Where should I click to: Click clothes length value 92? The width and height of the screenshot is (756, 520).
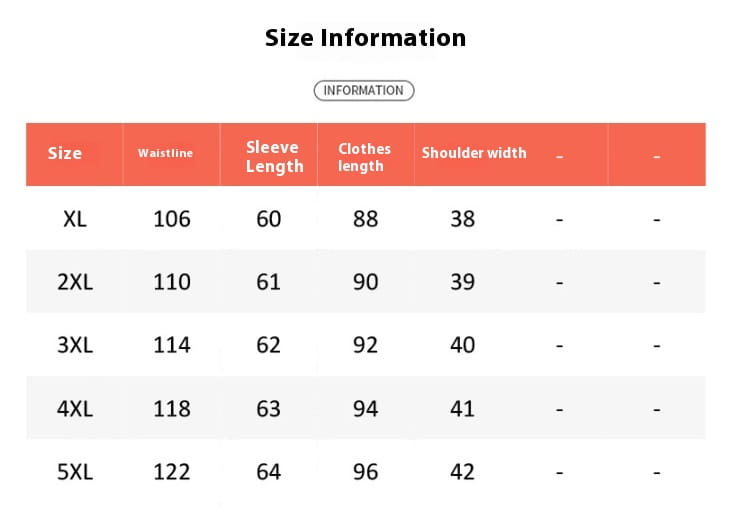pyautogui.click(x=366, y=345)
